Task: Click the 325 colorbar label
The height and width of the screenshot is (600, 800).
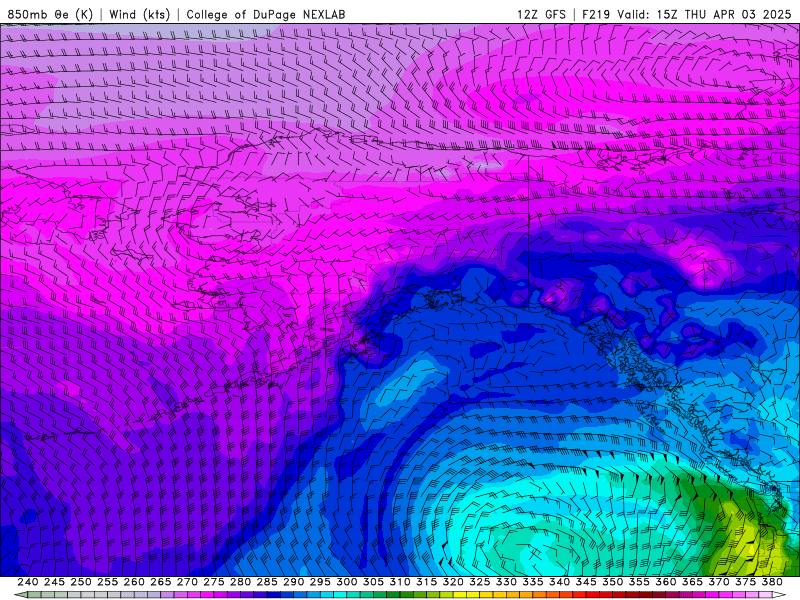Action: [x=480, y=582]
